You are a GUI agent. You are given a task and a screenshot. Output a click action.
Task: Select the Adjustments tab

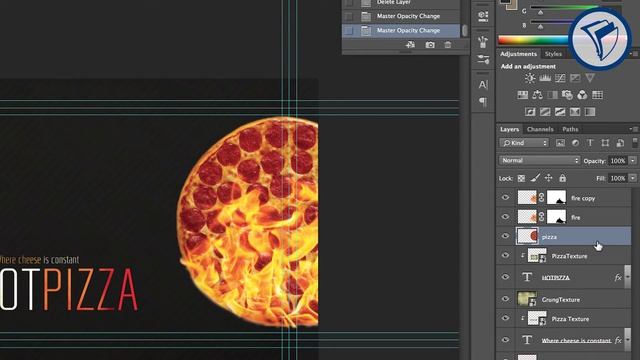(518, 54)
